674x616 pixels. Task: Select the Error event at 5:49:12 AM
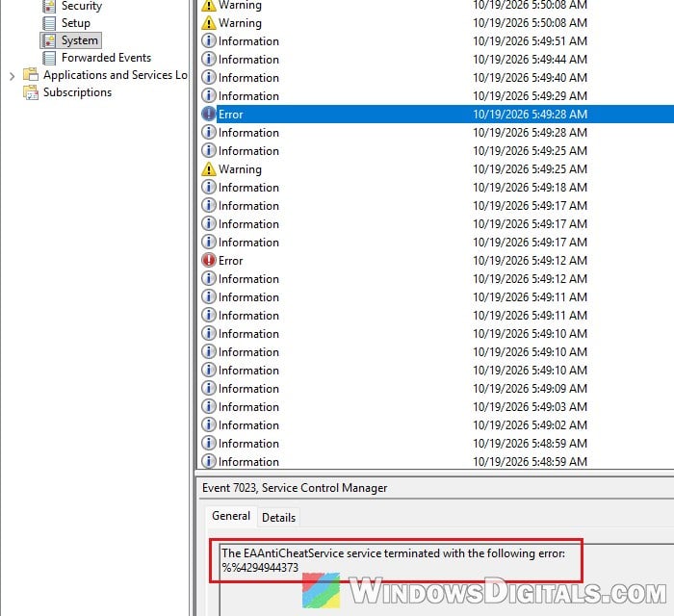click(x=437, y=261)
